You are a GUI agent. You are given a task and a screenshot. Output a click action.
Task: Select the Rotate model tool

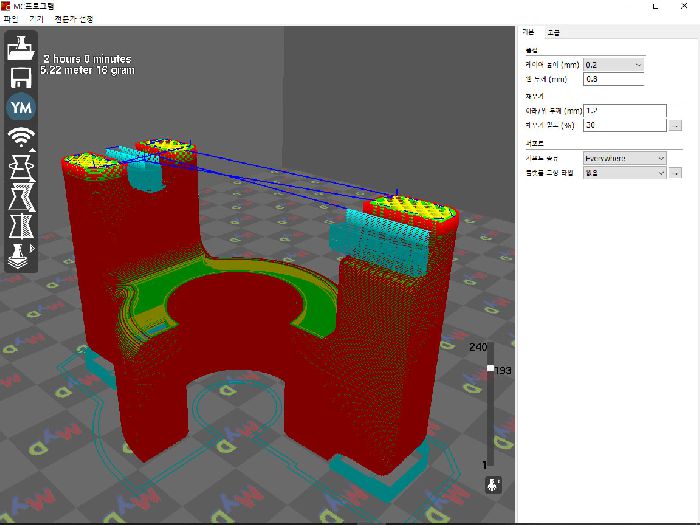(21, 166)
